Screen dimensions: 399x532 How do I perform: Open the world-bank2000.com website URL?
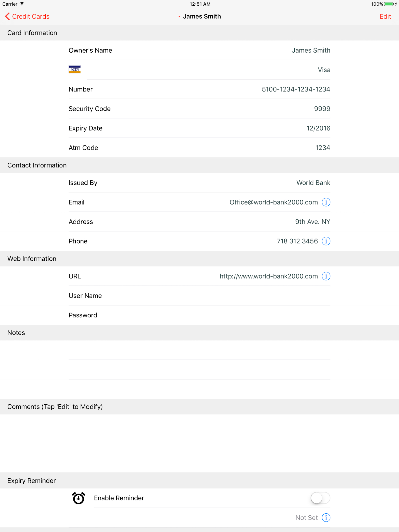pos(269,276)
